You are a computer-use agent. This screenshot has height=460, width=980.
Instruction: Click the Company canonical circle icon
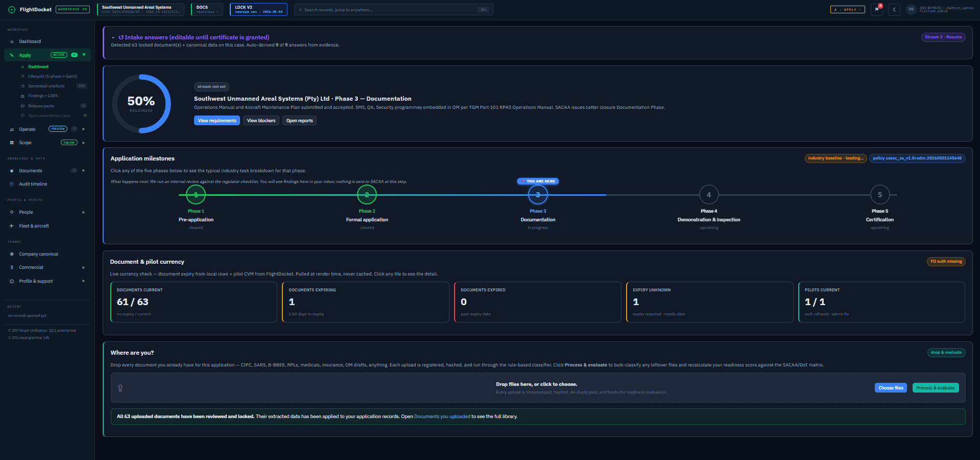(x=12, y=254)
